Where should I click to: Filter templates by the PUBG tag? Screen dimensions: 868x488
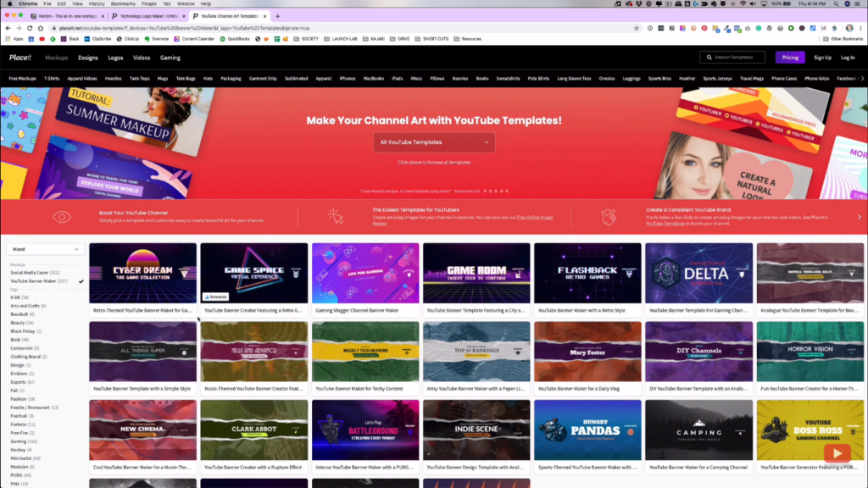20,475
